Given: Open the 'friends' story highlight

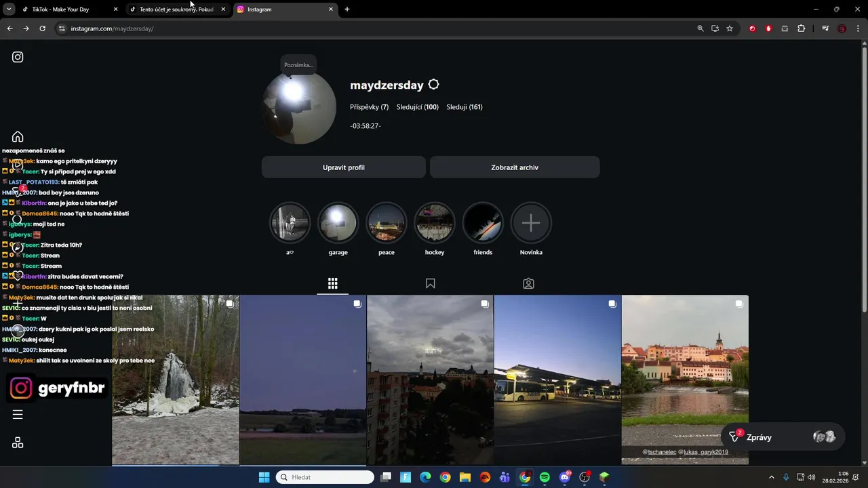Looking at the screenshot, I should click(483, 223).
